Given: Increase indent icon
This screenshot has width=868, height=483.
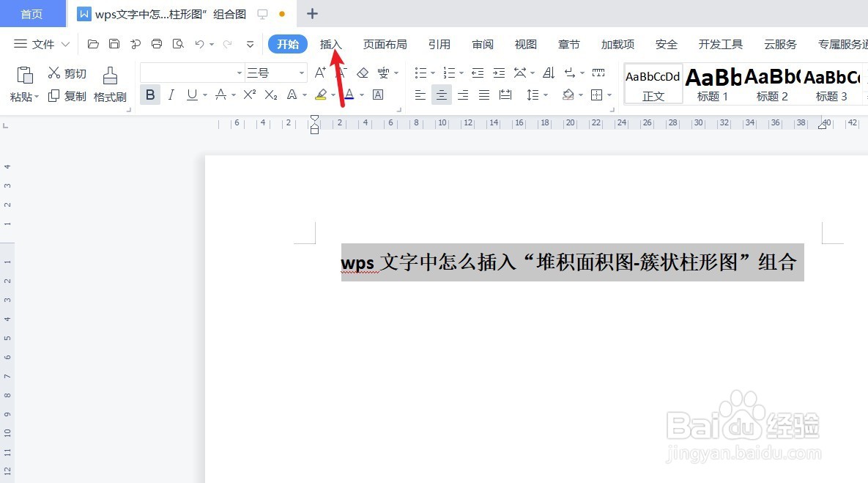Looking at the screenshot, I should [x=499, y=73].
